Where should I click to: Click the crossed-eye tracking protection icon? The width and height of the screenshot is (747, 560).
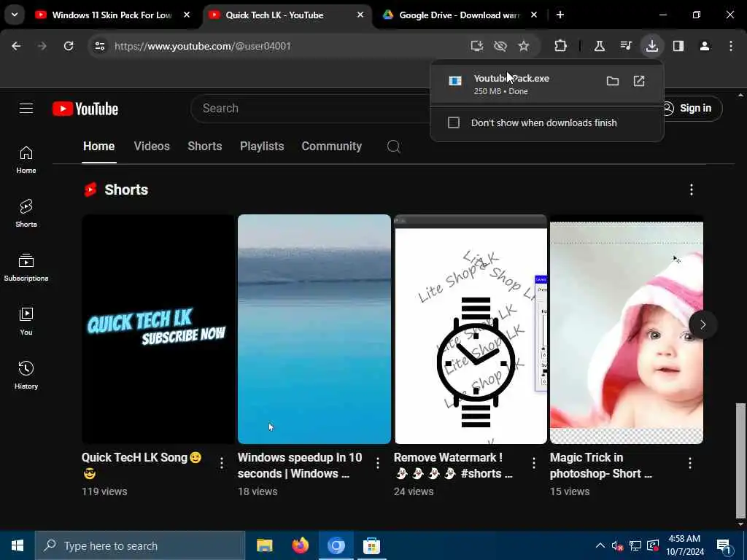500,46
